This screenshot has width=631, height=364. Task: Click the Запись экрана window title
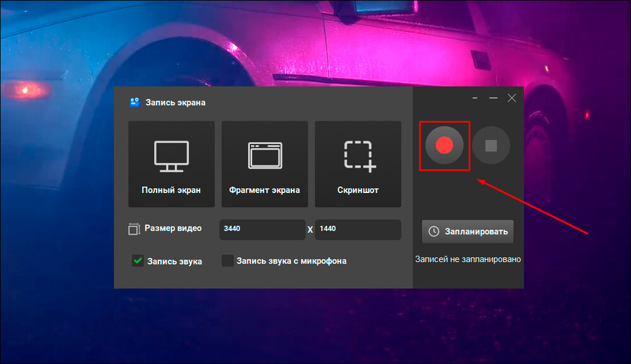(x=175, y=103)
